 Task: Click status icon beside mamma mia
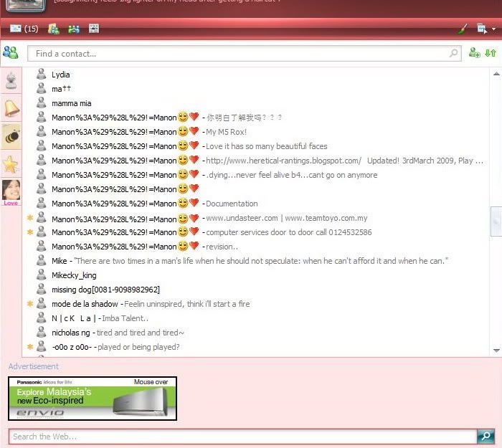[x=41, y=103]
